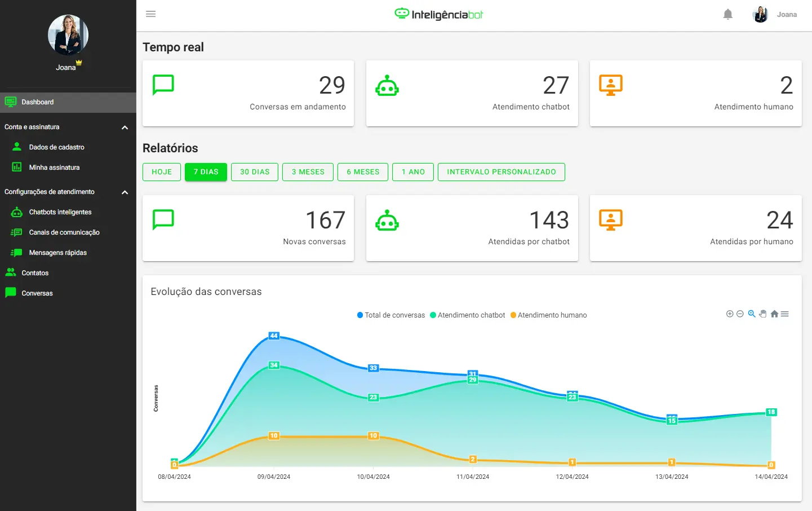Viewport: 812px width, 511px height.
Task: Toggle Atendimento chatbot series in legend
Action: tap(468, 315)
